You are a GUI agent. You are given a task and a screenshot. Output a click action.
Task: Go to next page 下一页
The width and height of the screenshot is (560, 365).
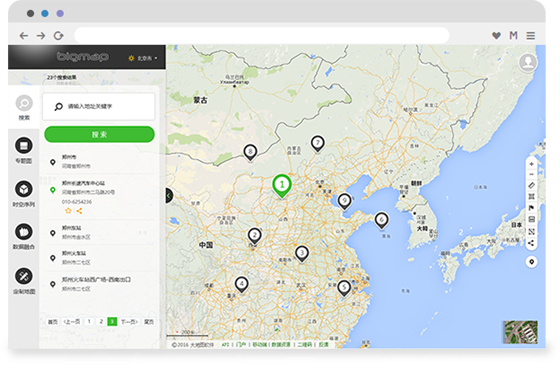click(129, 322)
